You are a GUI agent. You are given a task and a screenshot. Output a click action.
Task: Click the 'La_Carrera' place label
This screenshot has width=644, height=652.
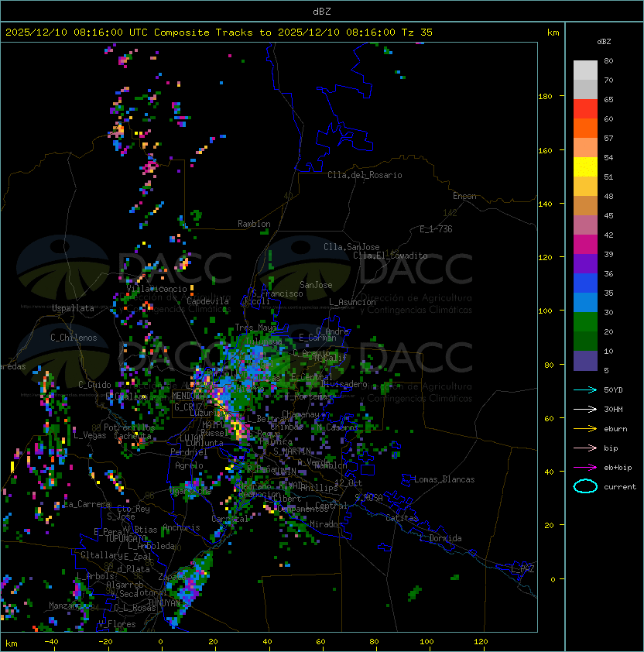pos(87,504)
